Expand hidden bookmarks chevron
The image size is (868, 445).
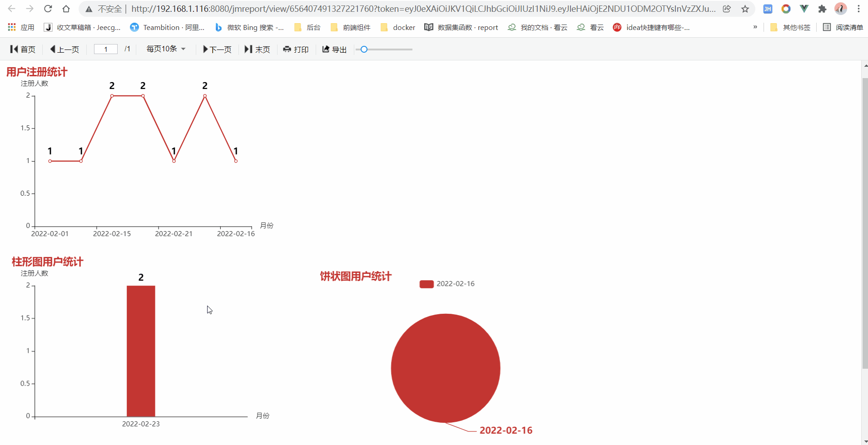pos(755,27)
